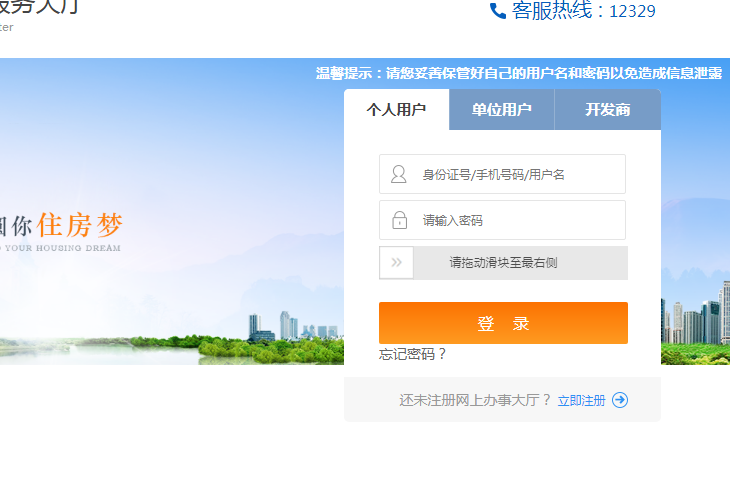Click the user avatar icon in username field
730x487 pixels.
[x=399, y=174]
